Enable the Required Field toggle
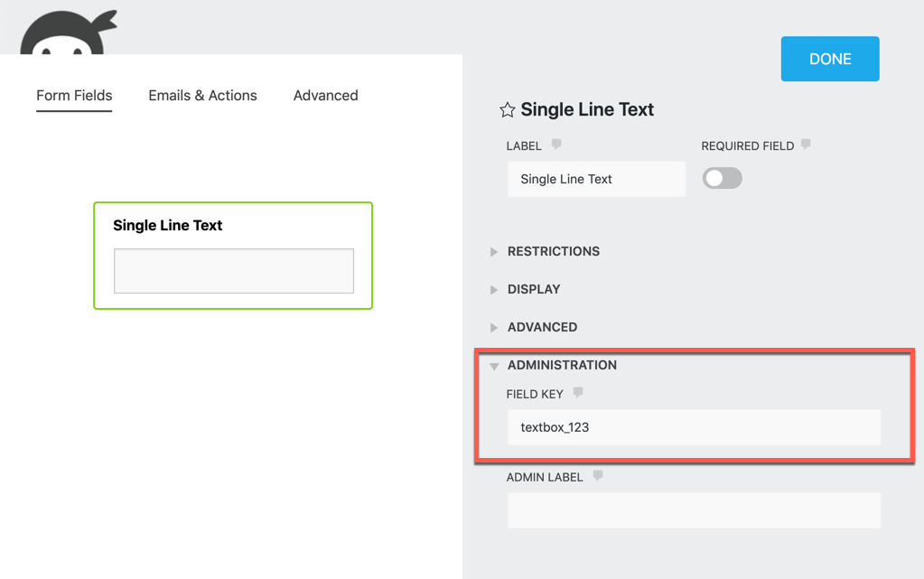The image size is (924, 579). point(722,179)
